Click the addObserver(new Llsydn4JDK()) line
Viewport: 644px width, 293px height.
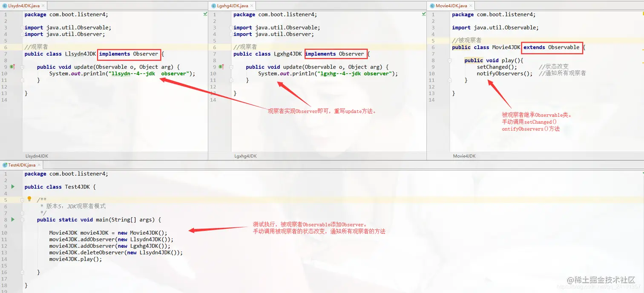coord(111,239)
